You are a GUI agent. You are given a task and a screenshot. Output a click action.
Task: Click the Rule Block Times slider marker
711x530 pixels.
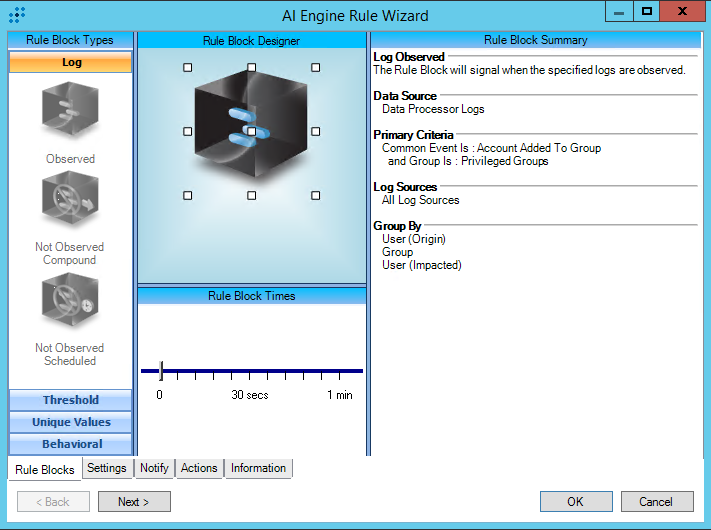point(161,371)
